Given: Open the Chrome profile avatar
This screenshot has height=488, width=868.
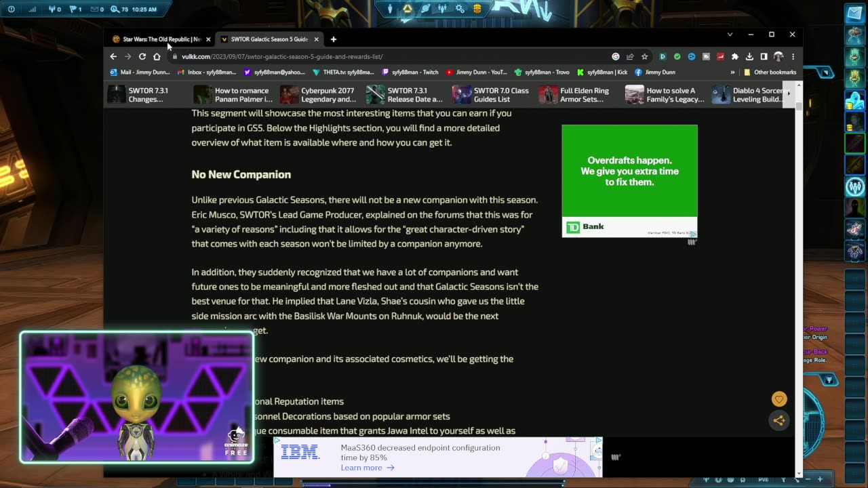Looking at the screenshot, I should click(x=778, y=57).
